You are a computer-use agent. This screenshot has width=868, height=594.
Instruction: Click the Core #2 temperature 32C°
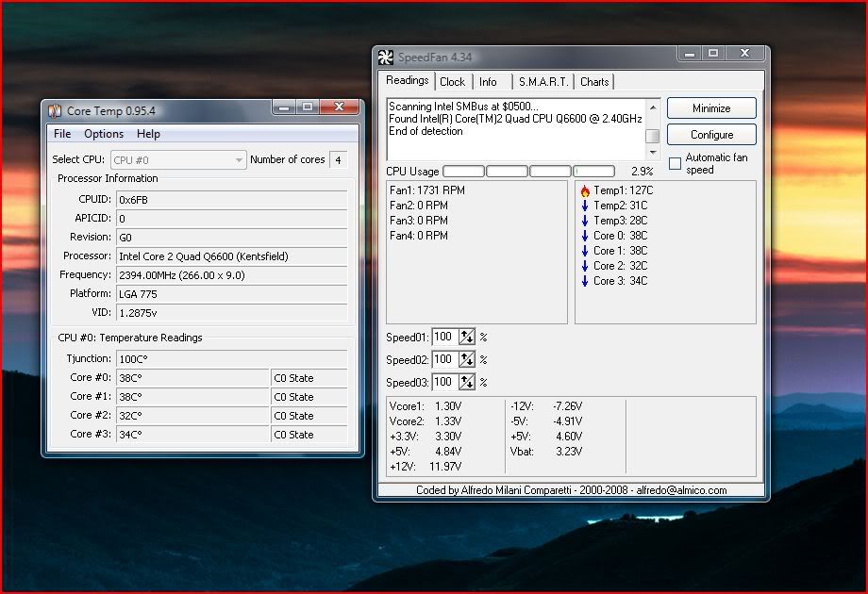coord(192,416)
